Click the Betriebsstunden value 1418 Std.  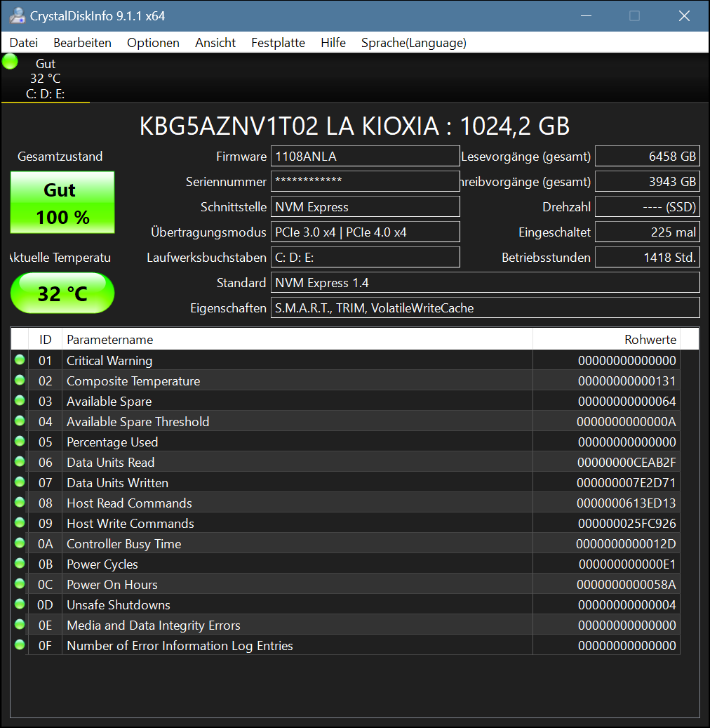coord(648,257)
